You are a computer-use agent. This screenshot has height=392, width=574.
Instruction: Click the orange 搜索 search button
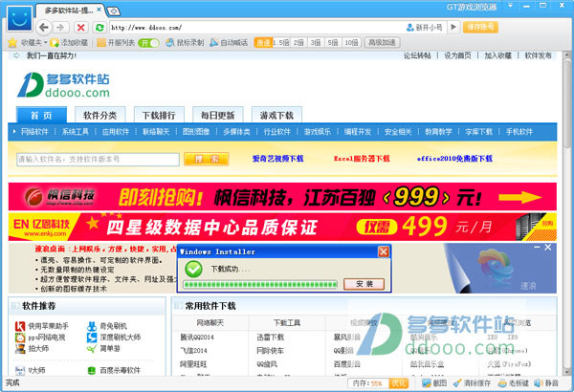pyautogui.click(x=206, y=159)
